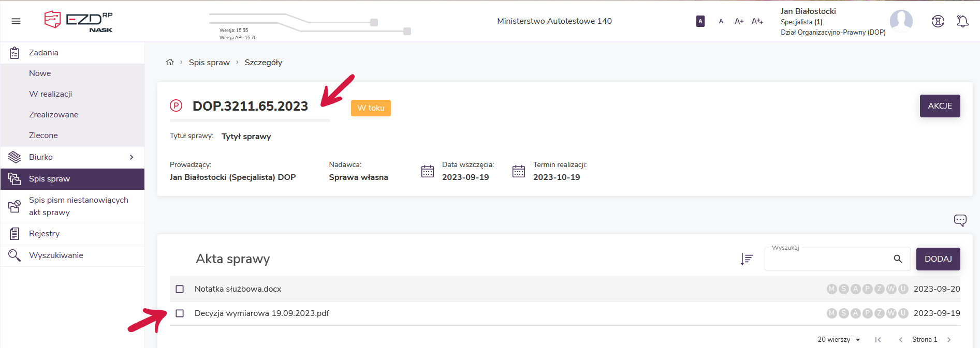
Task: Click the AKCJE button
Action: [x=940, y=106]
